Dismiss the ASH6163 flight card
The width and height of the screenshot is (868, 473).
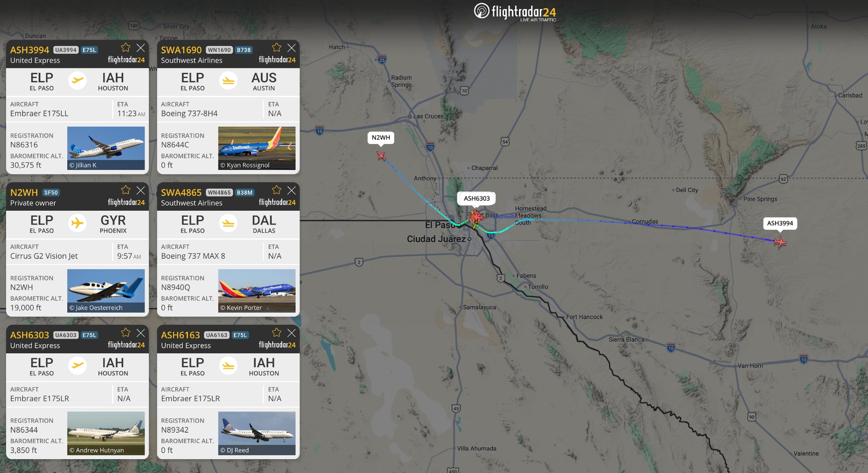coord(292,333)
